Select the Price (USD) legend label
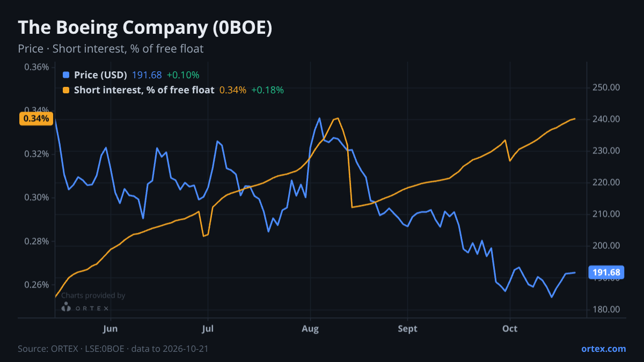 [100, 75]
